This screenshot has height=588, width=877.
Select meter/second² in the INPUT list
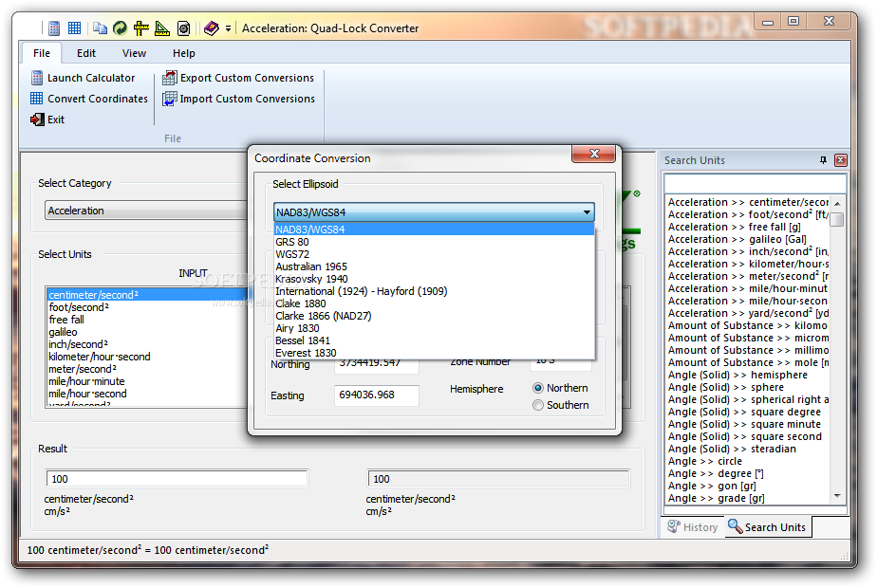coord(146,369)
